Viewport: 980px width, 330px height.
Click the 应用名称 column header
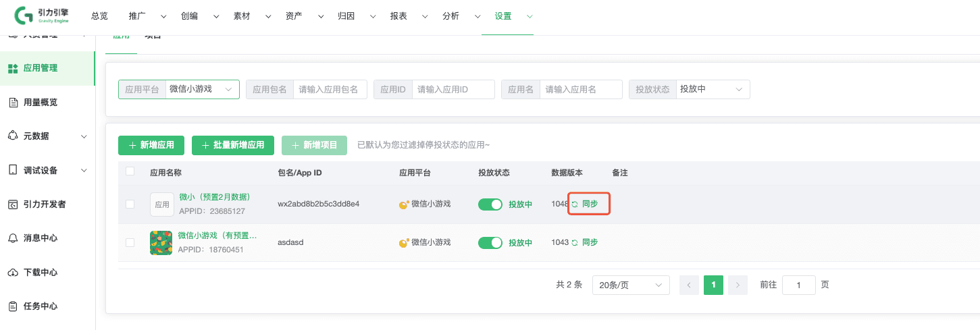pyautogui.click(x=165, y=173)
